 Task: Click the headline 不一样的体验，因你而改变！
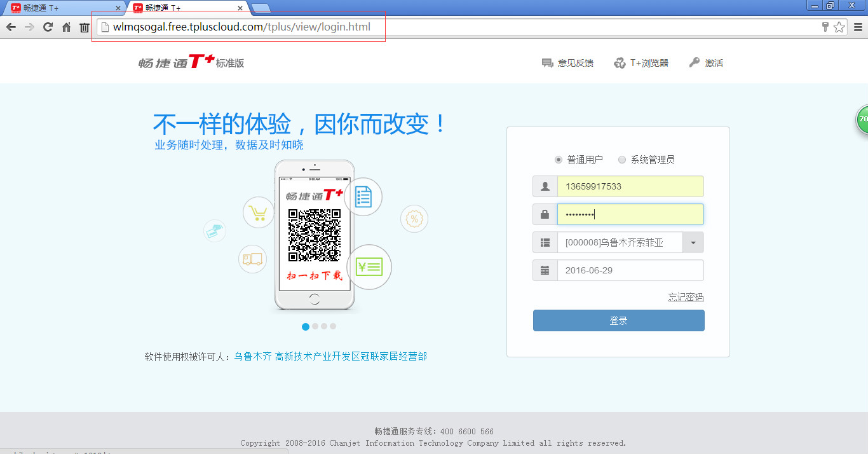(x=300, y=123)
